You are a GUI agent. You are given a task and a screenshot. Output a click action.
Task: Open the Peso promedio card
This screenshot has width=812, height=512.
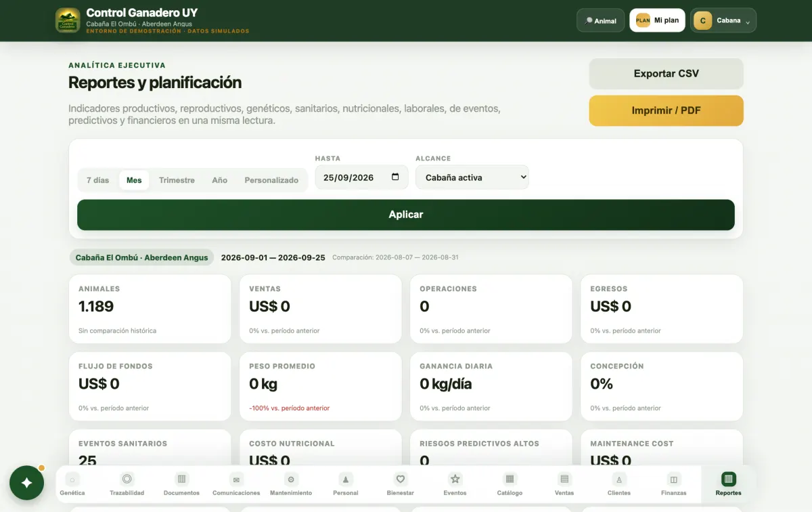[321, 386]
